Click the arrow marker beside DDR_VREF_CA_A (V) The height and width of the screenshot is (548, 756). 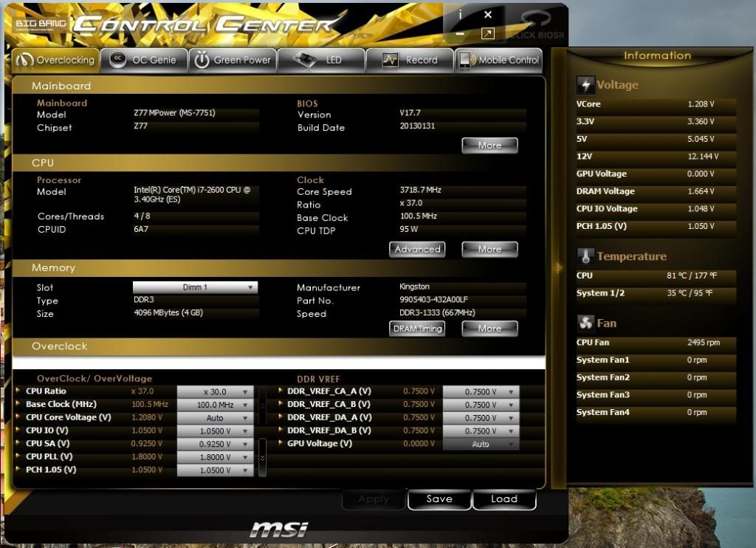click(x=280, y=390)
